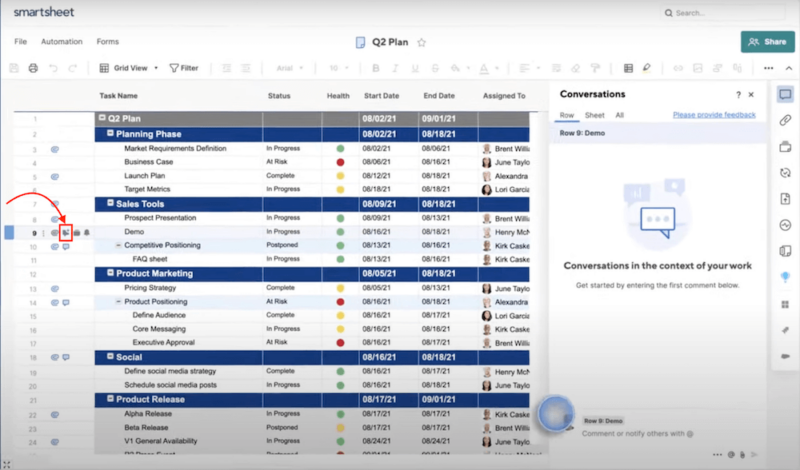Collapse the Planning Phase section
This screenshot has height=470, width=800.
(x=110, y=133)
